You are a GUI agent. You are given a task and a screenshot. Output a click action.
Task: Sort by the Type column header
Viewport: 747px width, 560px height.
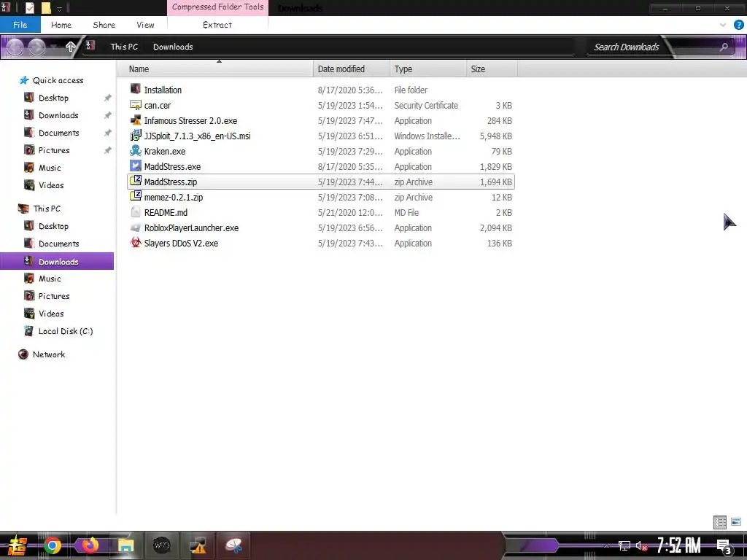(x=427, y=69)
